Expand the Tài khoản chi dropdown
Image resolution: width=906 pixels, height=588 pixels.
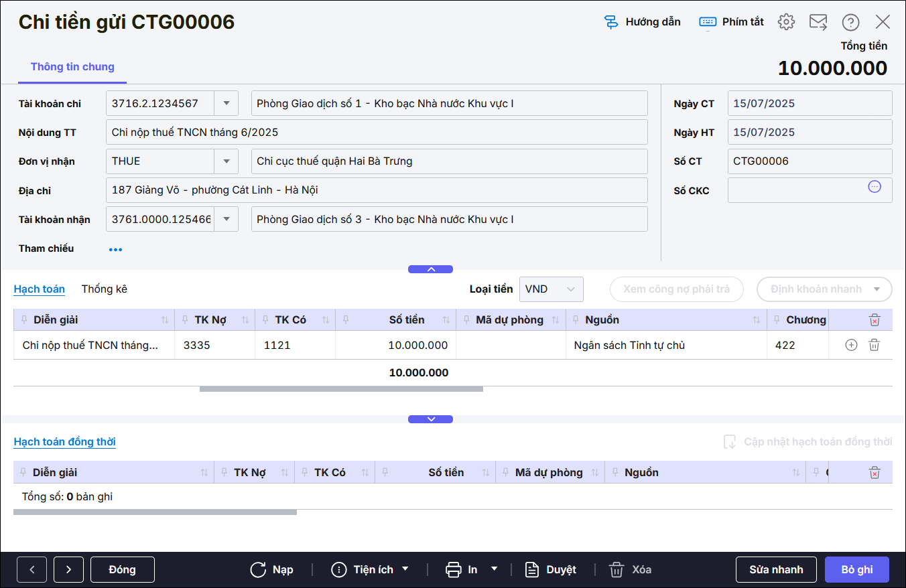coord(226,103)
